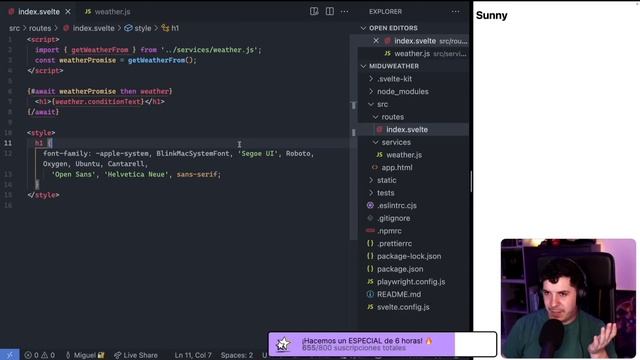Open editor more actions menu
This screenshot has width=640, height=360.
click(344, 11)
